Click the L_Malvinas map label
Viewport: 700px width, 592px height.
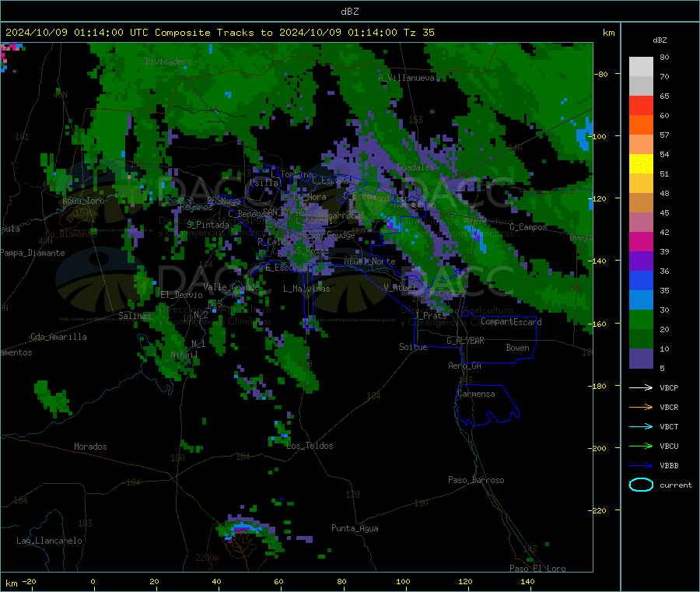(306, 289)
